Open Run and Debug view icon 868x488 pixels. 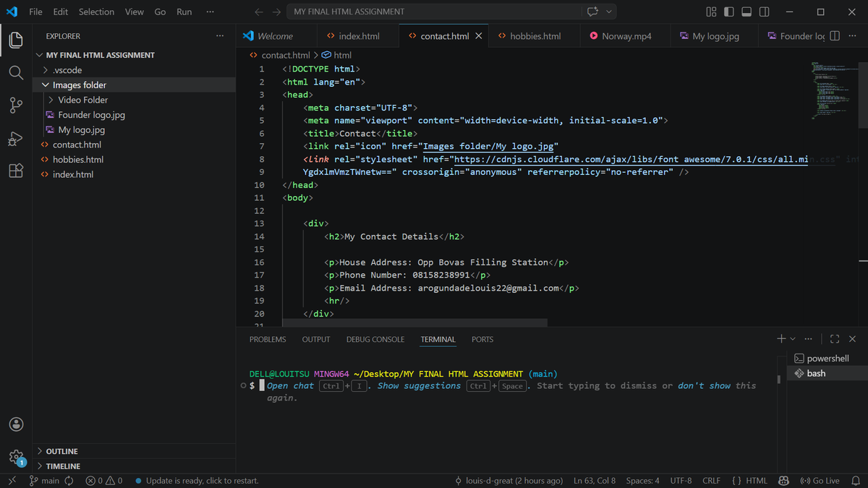[x=16, y=138]
